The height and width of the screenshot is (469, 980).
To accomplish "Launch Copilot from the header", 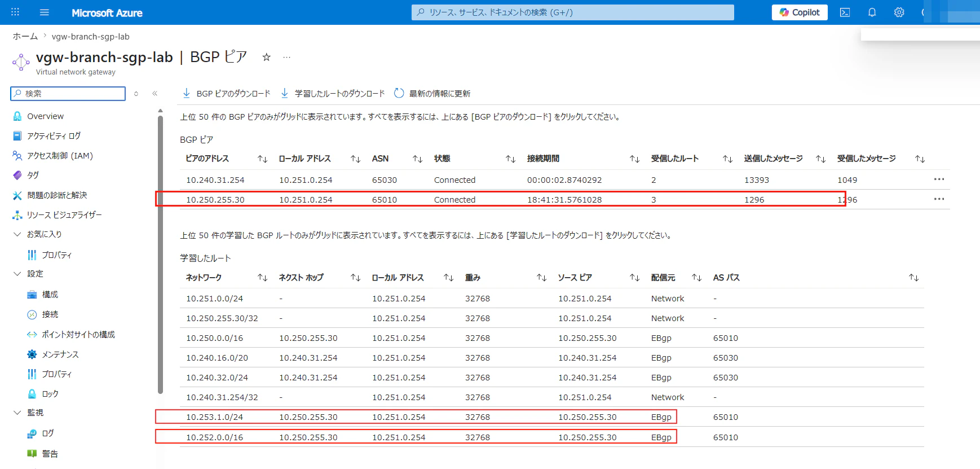I will [800, 12].
